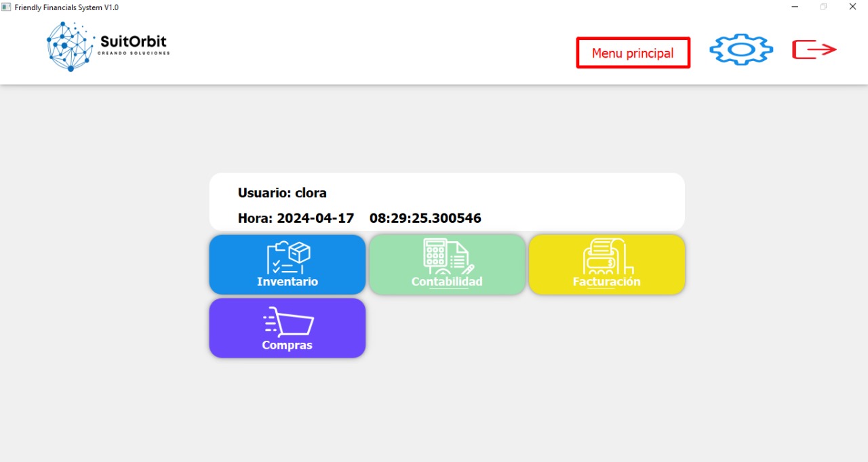Click the SuitOrbit network globe logo
Image resolution: width=868 pixels, height=462 pixels.
[71, 46]
